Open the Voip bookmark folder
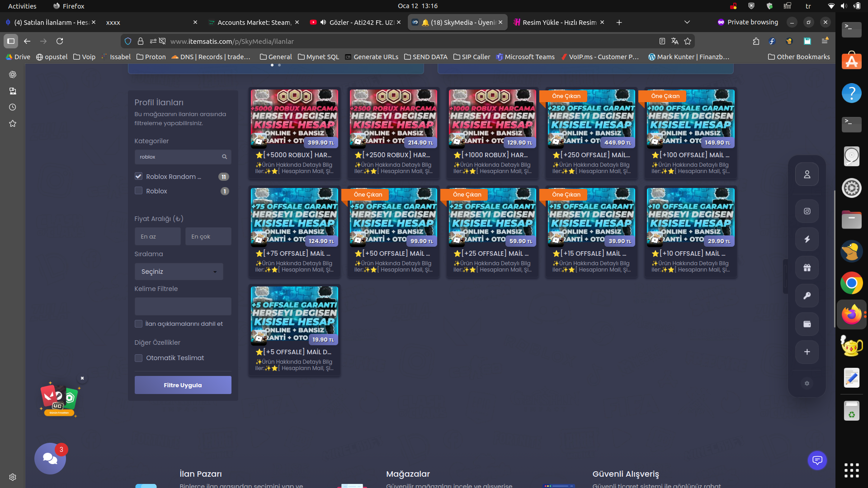The height and width of the screenshot is (488, 868). coord(85,57)
